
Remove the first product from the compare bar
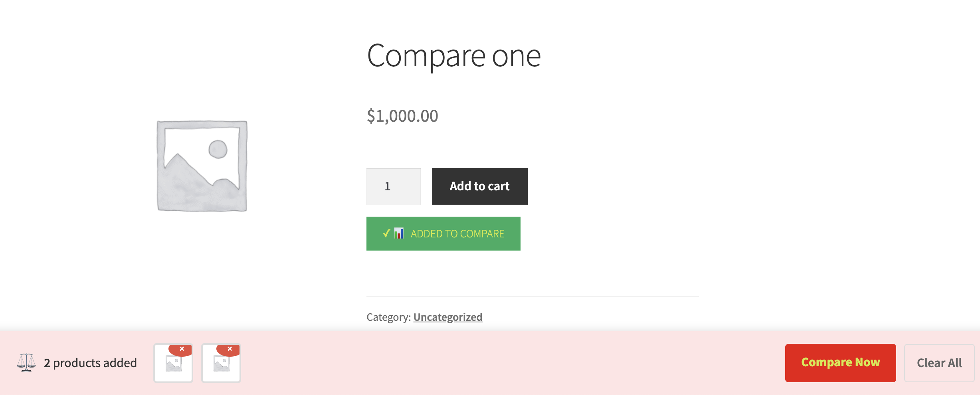(x=182, y=349)
